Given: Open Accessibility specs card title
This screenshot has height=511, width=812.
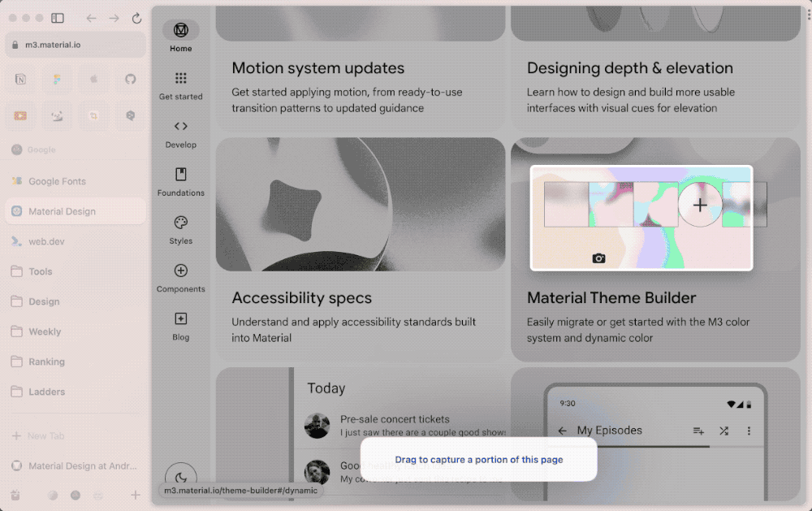Looking at the screenshot, I should (301, 298).
